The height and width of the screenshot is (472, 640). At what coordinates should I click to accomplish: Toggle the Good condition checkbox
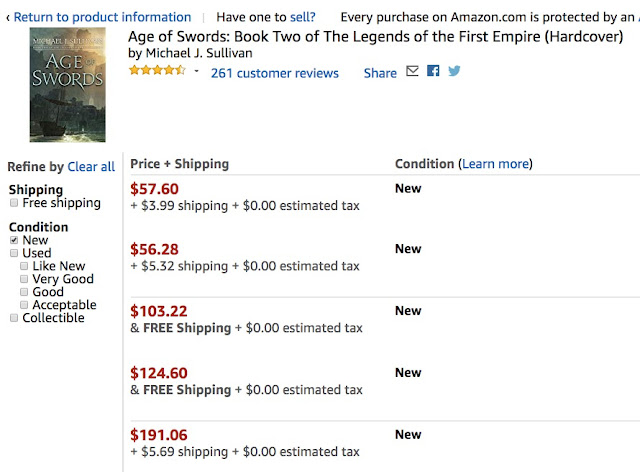pyautogui.click(x=25, y=293)
